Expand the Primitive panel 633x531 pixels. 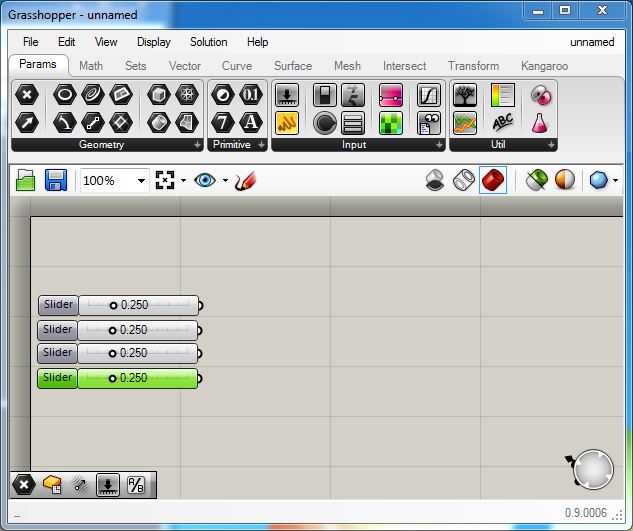tap(261, 145)
